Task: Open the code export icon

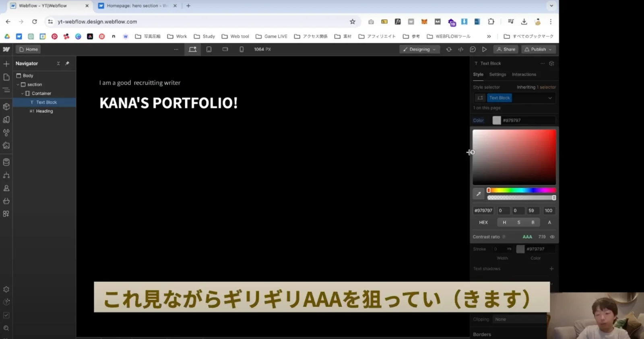Action: 461,49
